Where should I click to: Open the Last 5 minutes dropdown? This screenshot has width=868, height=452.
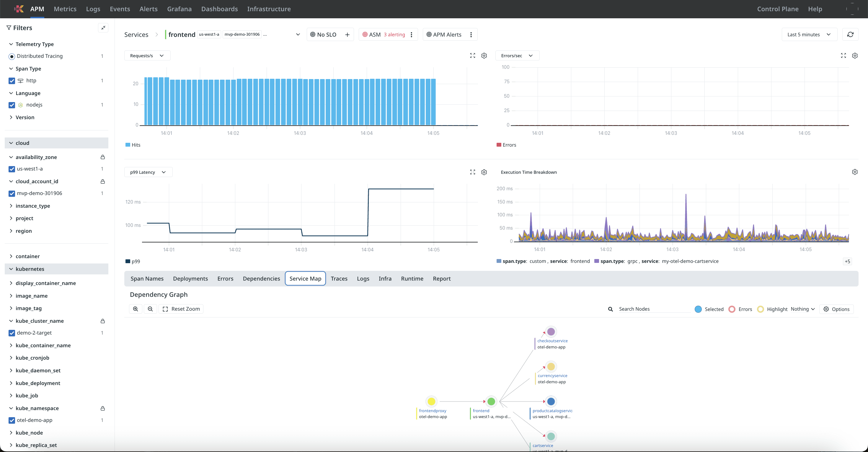pyautogui.click(x=809, y=34)
